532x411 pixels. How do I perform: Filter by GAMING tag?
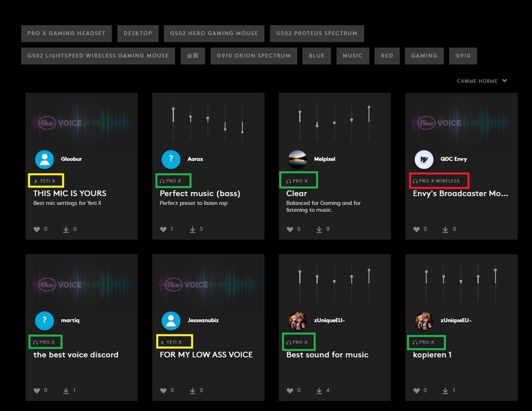(x=424, y=56)
